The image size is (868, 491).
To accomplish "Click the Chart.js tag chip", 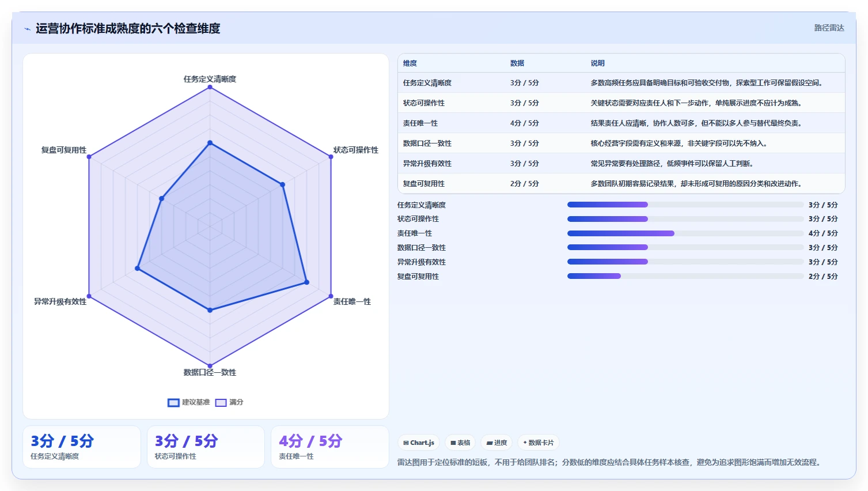I will click(419, 443).
